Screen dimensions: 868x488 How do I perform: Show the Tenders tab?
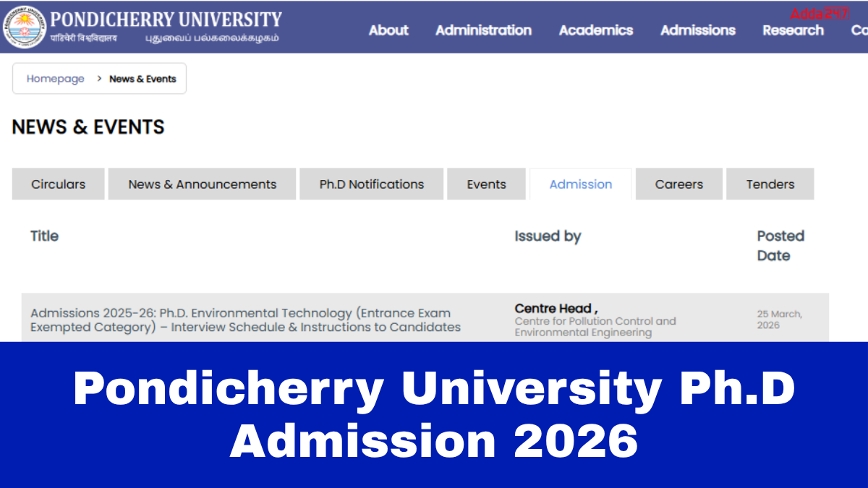(770, 184)
